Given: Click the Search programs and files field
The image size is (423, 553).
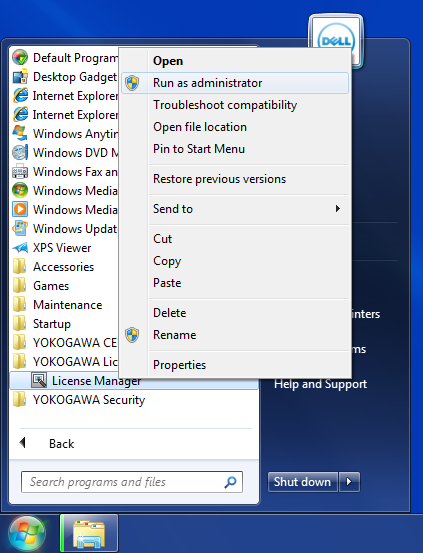Looking at the screenshot, I should (132, 482).
